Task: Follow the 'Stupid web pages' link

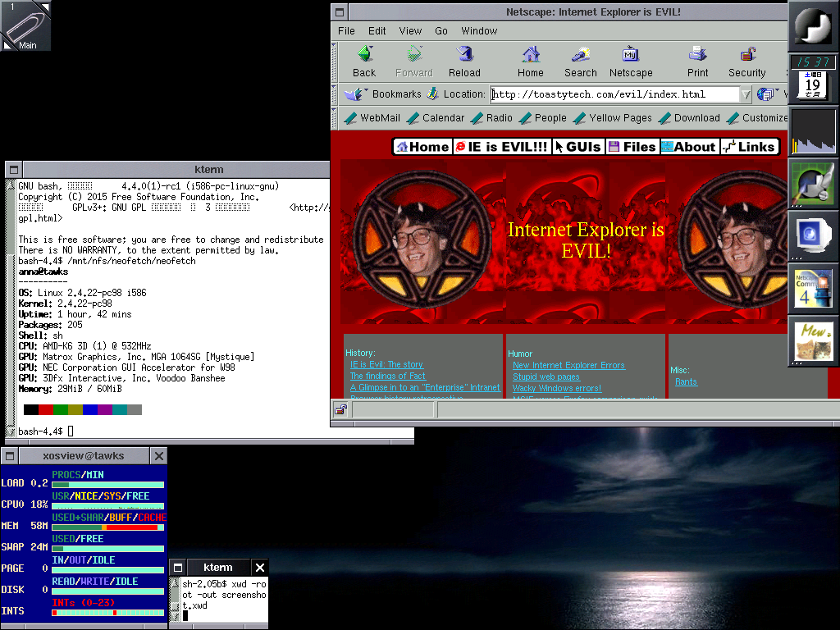Action: [546, 377]
